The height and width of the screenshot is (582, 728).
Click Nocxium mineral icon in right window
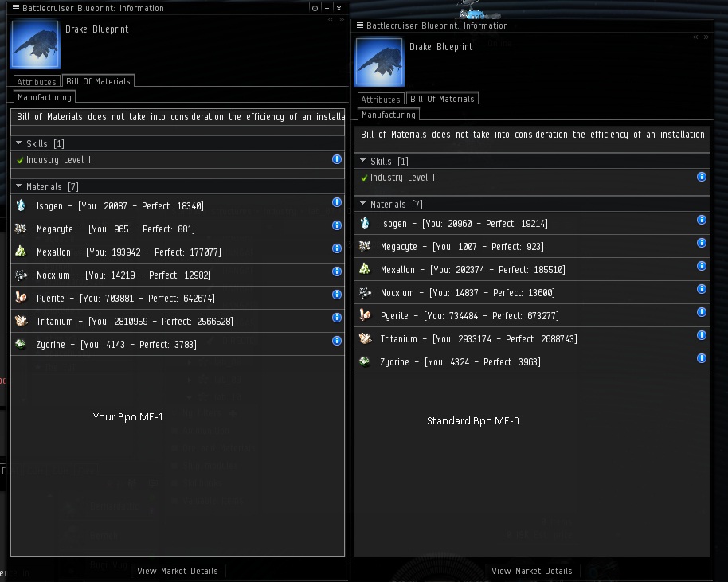coord(366,292)
